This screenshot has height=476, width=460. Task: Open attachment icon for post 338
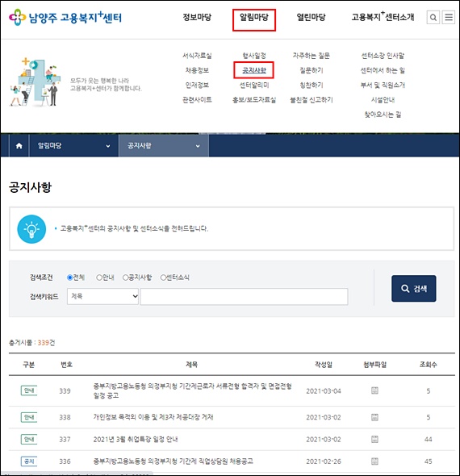click(374, 417)
